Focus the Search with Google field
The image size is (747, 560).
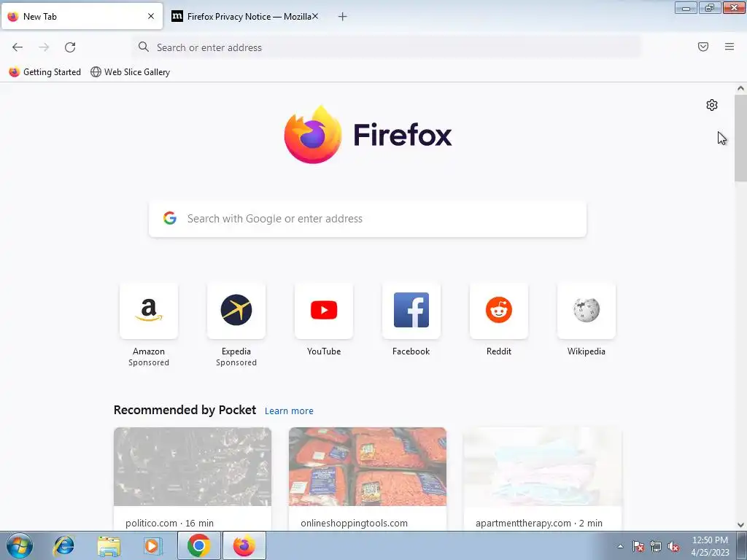point(368,219)
